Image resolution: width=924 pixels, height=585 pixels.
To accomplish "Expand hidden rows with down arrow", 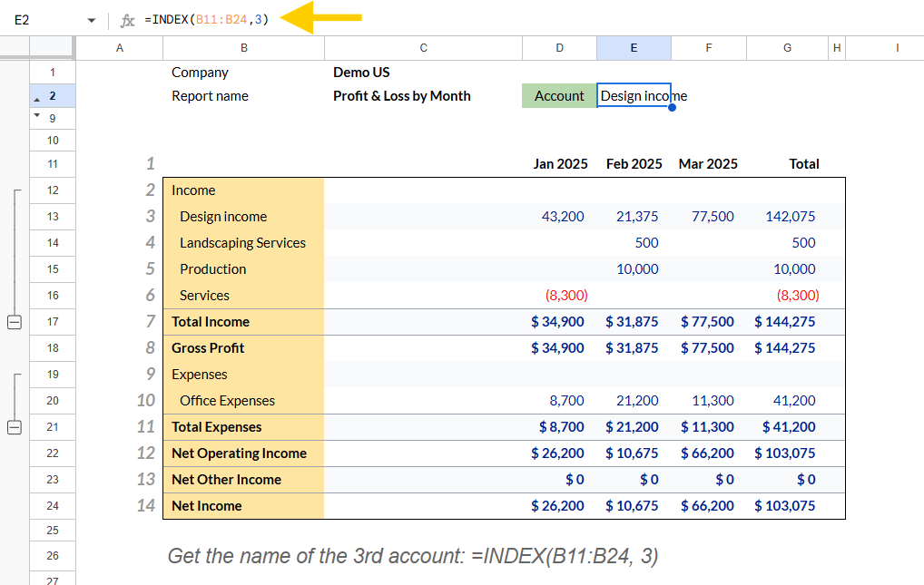I will point(36,115).
